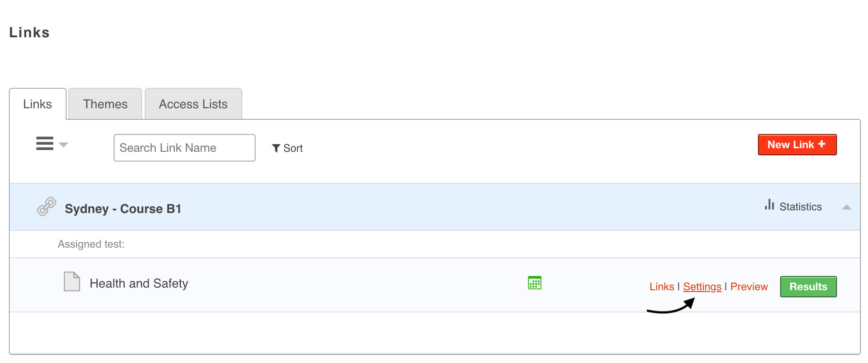Viewport: 868px width, 363px height.
Task: Switch to the Themes tab
Action: coord(105,104)
